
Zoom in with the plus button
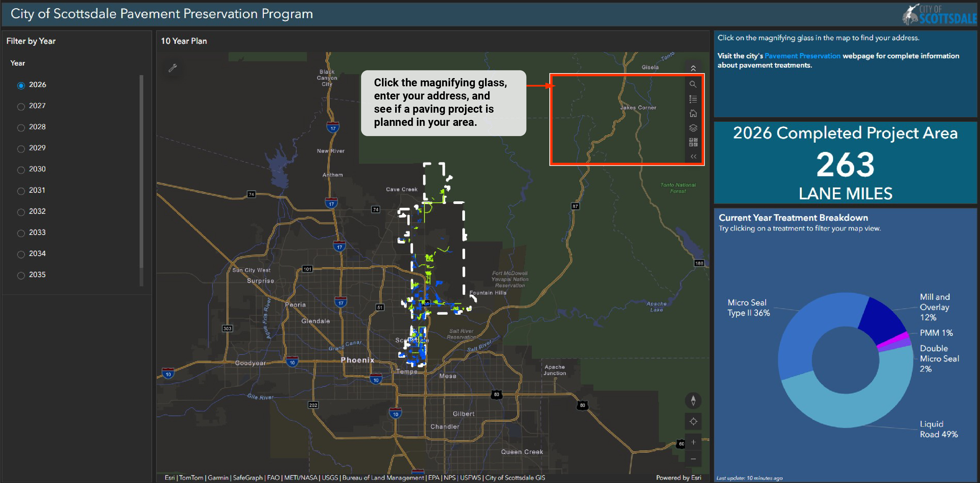693,442
